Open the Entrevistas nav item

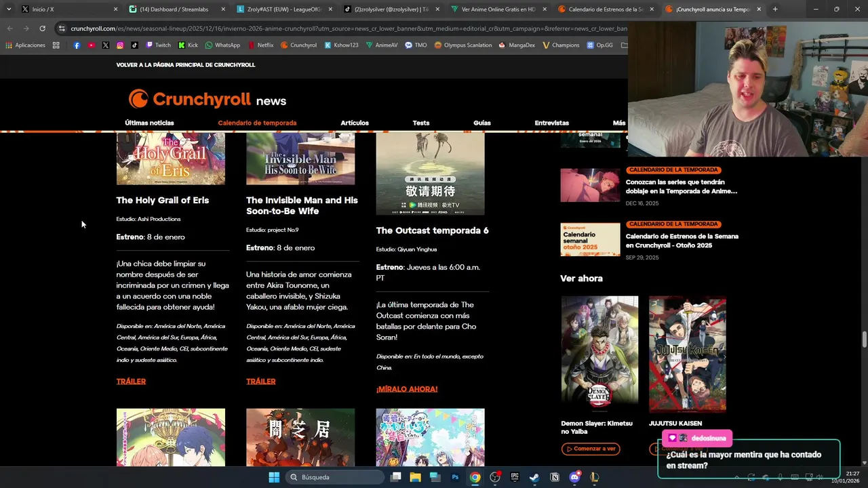(551, 123)
